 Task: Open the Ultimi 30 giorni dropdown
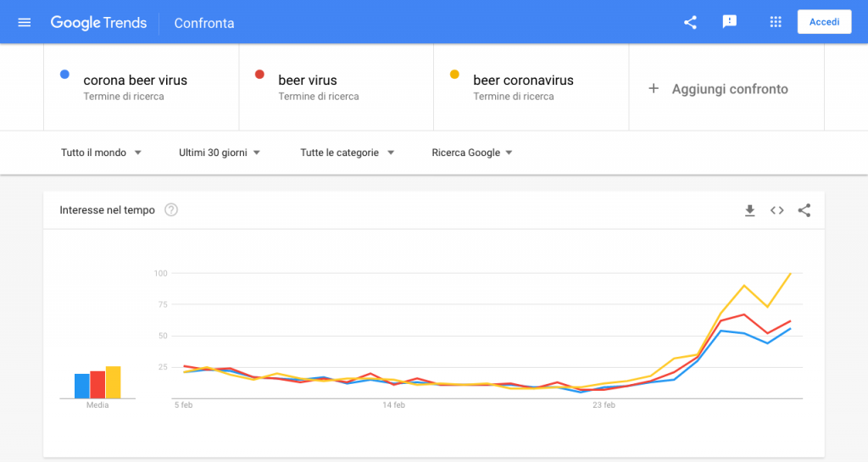pos(219,153)
